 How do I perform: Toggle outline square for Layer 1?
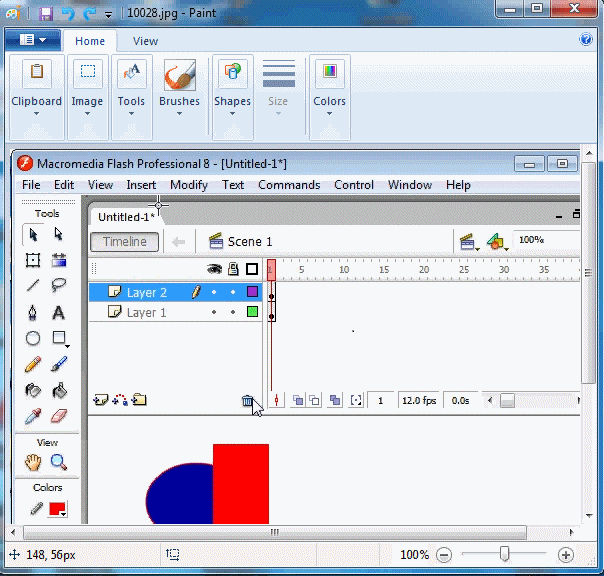[x=252, y=312]
